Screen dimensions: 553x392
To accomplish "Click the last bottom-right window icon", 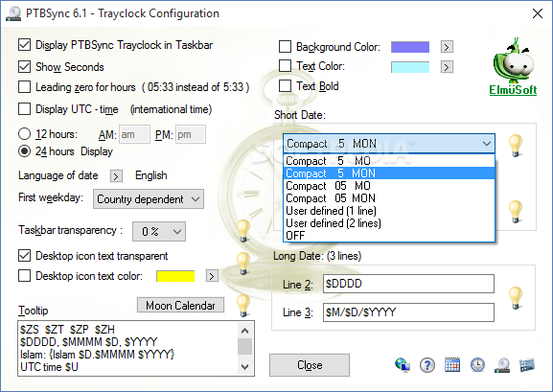I will (527, 365).
